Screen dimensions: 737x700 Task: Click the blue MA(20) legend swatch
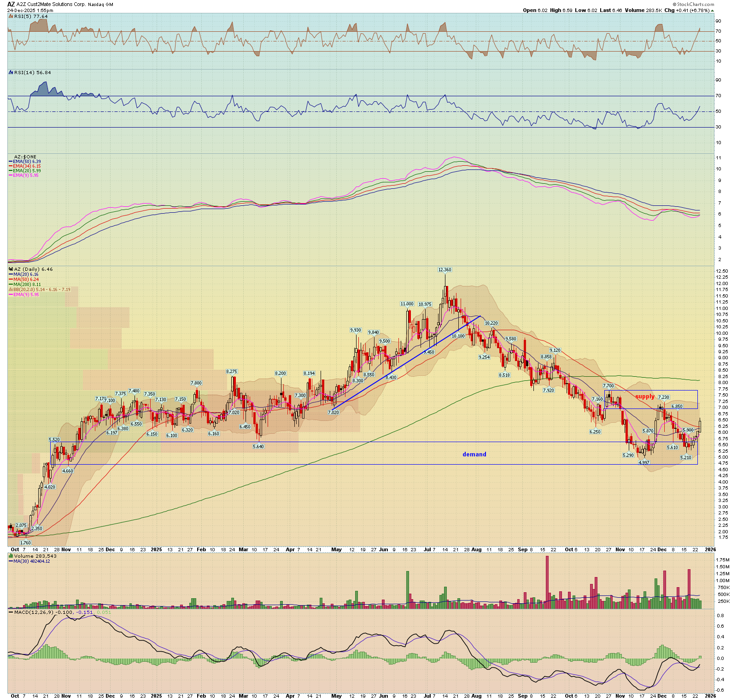click(x=10, y=274)
